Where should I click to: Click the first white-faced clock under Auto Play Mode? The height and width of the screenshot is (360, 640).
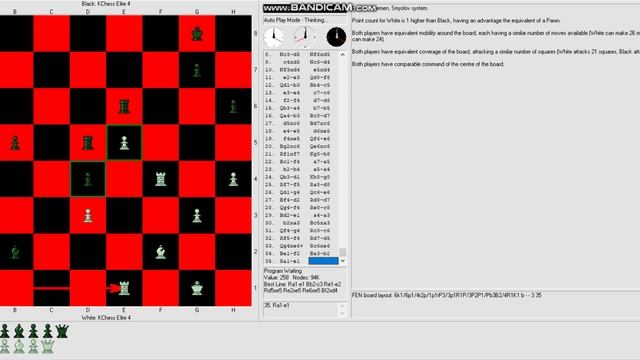274,37
